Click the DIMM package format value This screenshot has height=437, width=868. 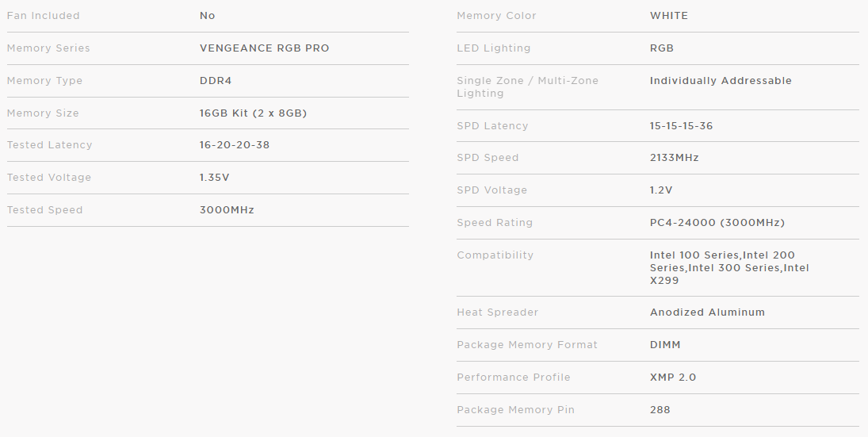[x=665, y=345]
